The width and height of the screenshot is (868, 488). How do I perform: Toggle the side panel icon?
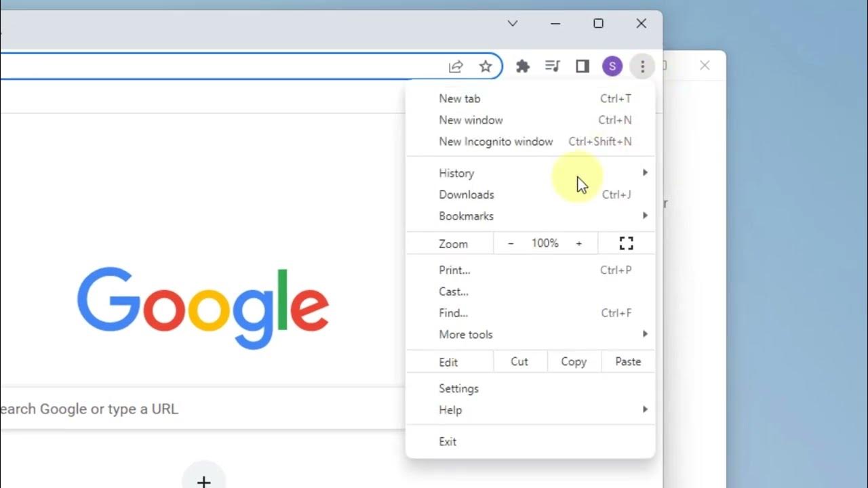click(x=582, y=66)
